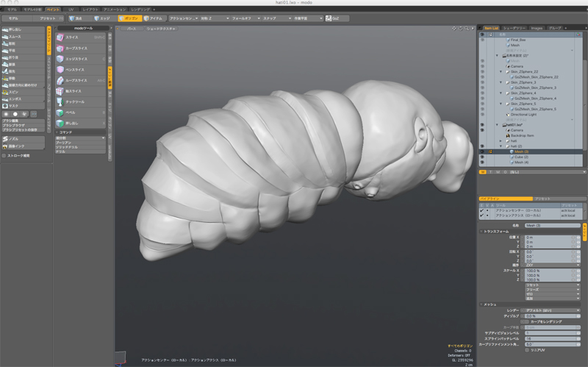The height and width of the screenshot is (367, 588).
Task: Pick the 押し出し sculpt brush at top of sculpt list
Action: (x=23, y=29)
